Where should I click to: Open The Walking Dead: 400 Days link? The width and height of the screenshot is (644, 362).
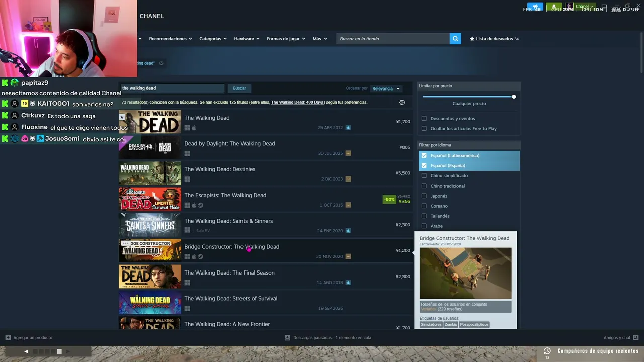(298, 102)
